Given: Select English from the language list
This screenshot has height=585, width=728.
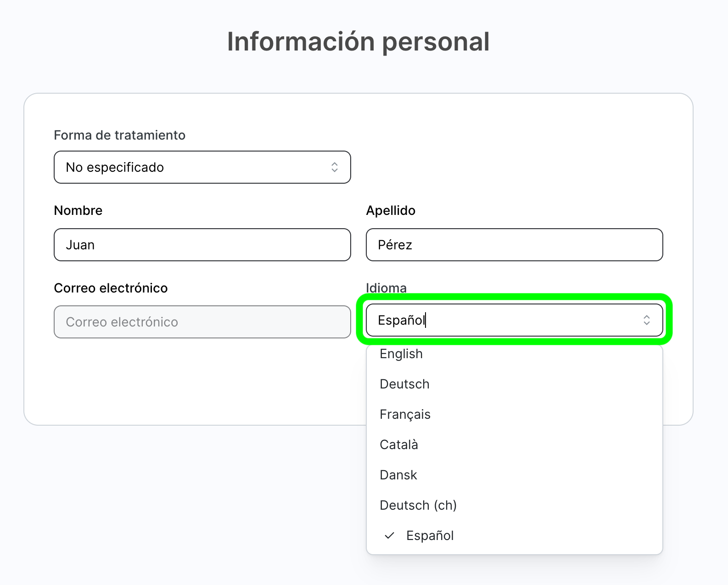Looking at the screenshot, I should tap(515, 354).
